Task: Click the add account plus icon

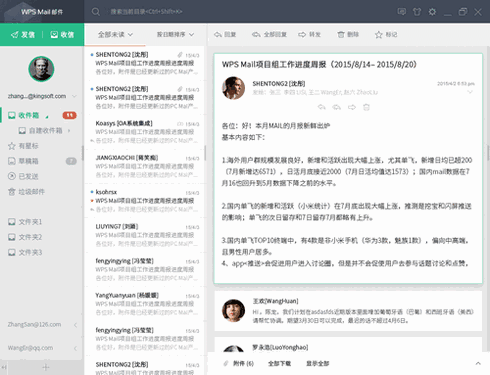Action: pos(46,367)
